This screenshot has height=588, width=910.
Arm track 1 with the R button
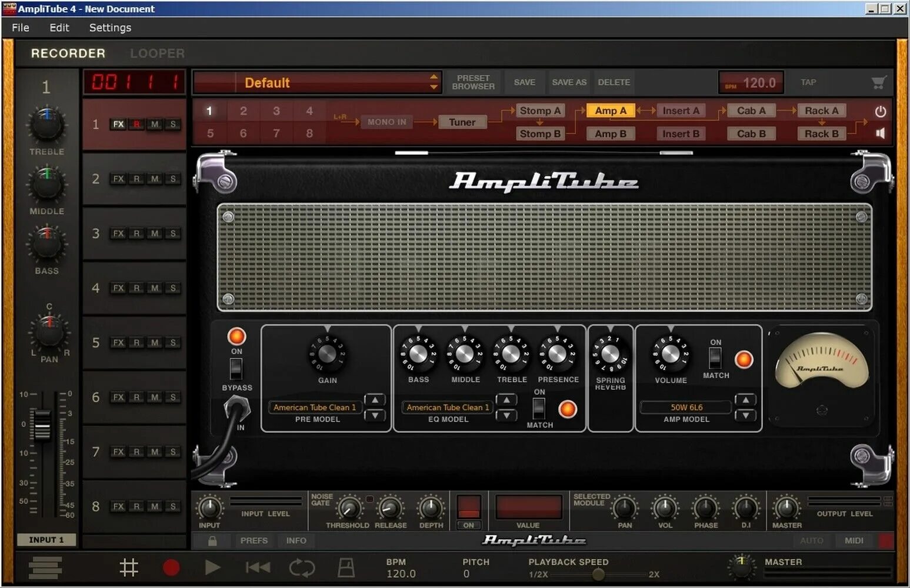pyautogui.click(x=136, y=124)
